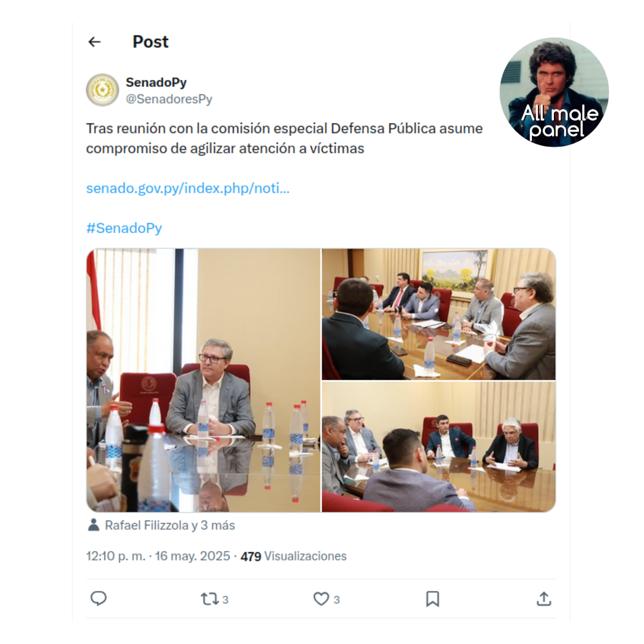Open the bottom-right meeting photo
Screen dimensions: 644x644
(439, 447)
